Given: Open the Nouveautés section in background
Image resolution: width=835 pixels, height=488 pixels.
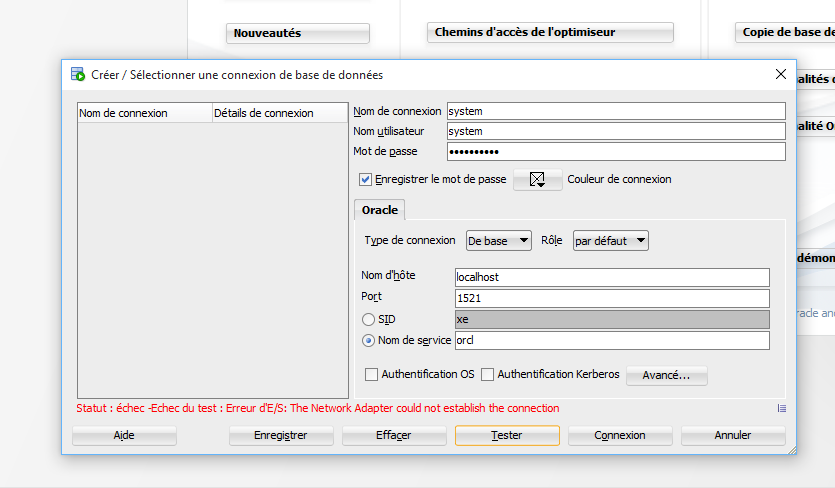Looking at the screenshot, I should coord(297,33).
